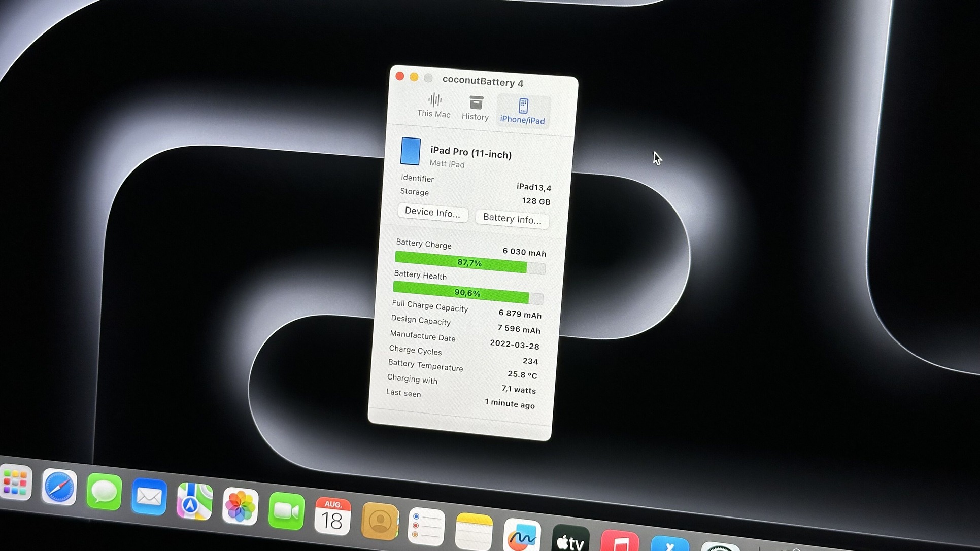
Task: Minimize the coconutBattery window with yellow button
Action: tap(414, 77)
